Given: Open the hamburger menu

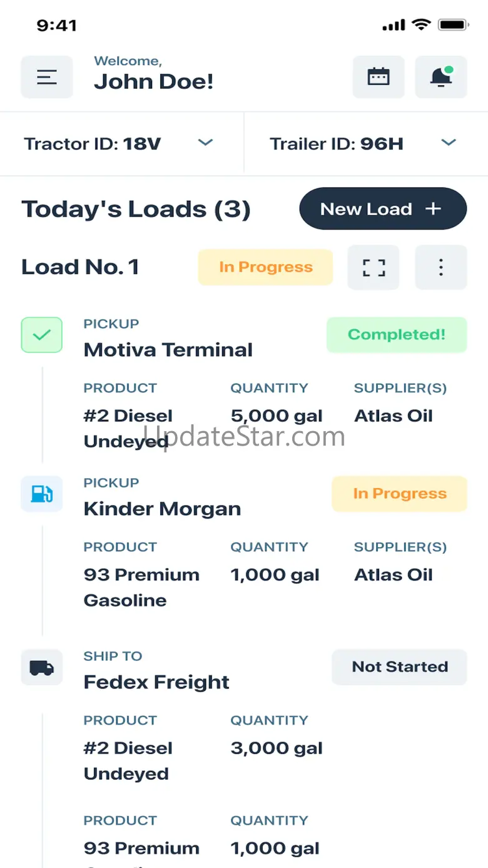Looking at the screenshot, I should tap(47, 77).
